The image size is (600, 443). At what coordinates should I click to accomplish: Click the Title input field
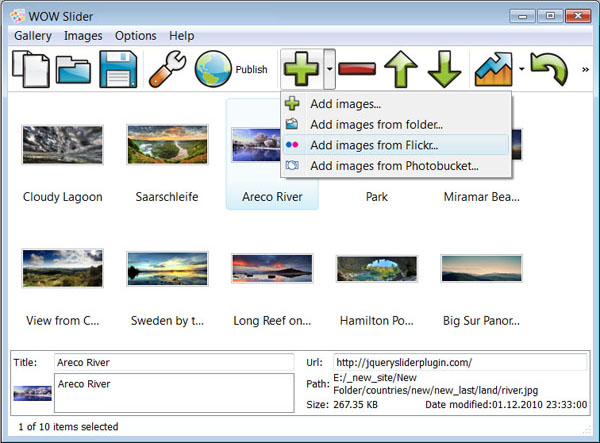click(x=174, y=362)
